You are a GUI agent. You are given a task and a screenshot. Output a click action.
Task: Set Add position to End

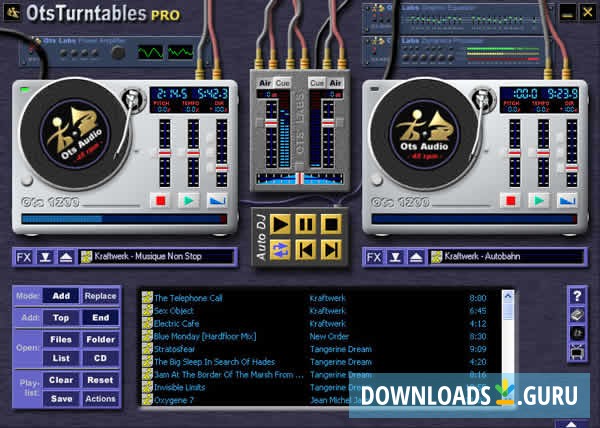click(100, 318)
